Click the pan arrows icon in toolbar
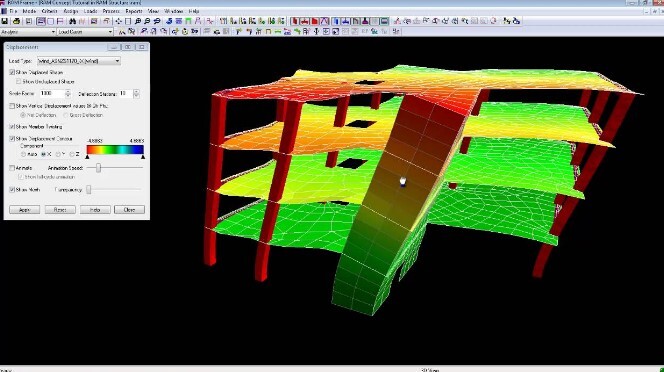The height and width of the screenshot is (372, 664). pos(119,21)
